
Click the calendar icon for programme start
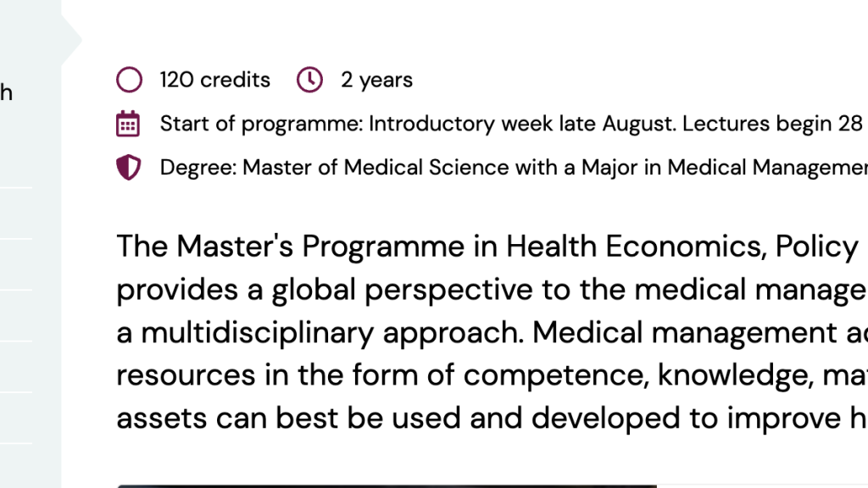coord(128,124)
